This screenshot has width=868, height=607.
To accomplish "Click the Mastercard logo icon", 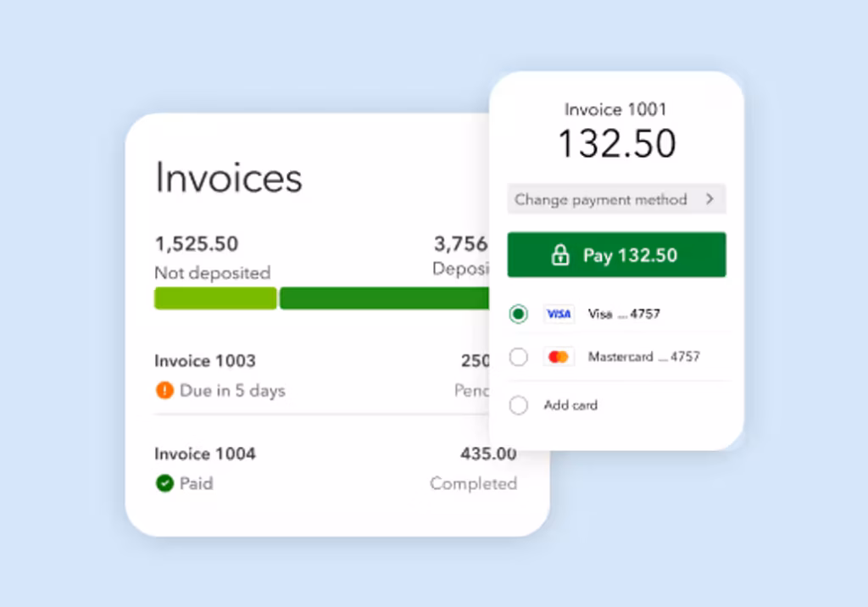I will [x=559, y=357].
